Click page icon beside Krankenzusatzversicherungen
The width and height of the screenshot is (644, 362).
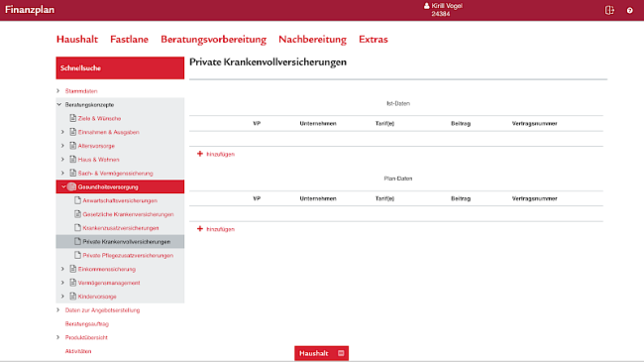[77, 227]
